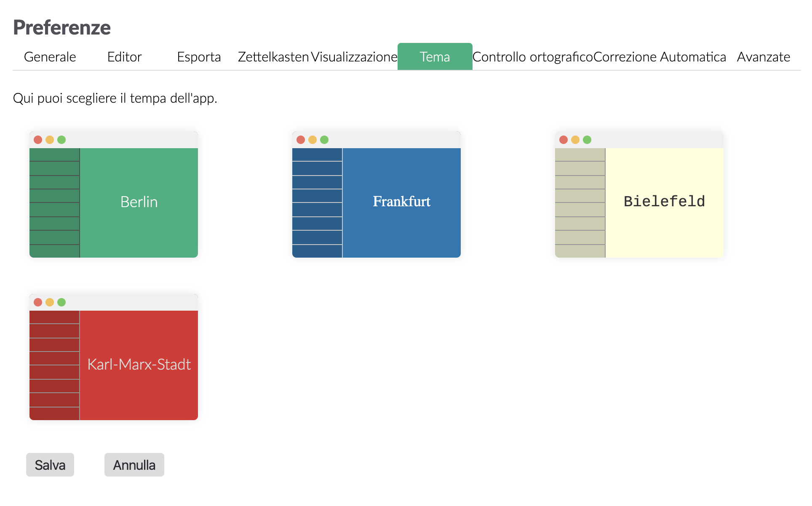The image size is (812, 506).
Task: Click green dot on Frankfurt preview
Action: click(324, 140)
